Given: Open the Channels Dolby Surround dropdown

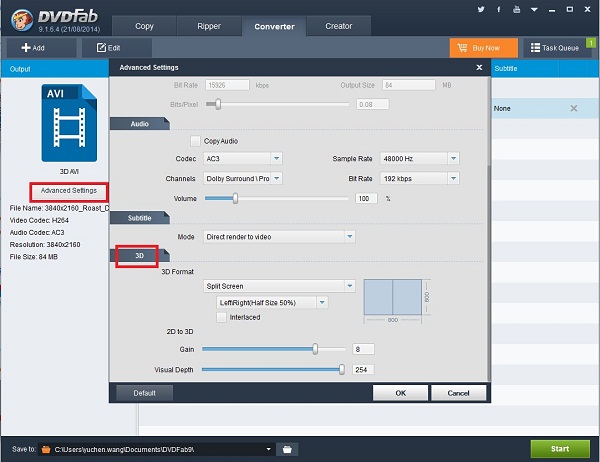Looking at the screenshot, I should (x=243, y=178).
